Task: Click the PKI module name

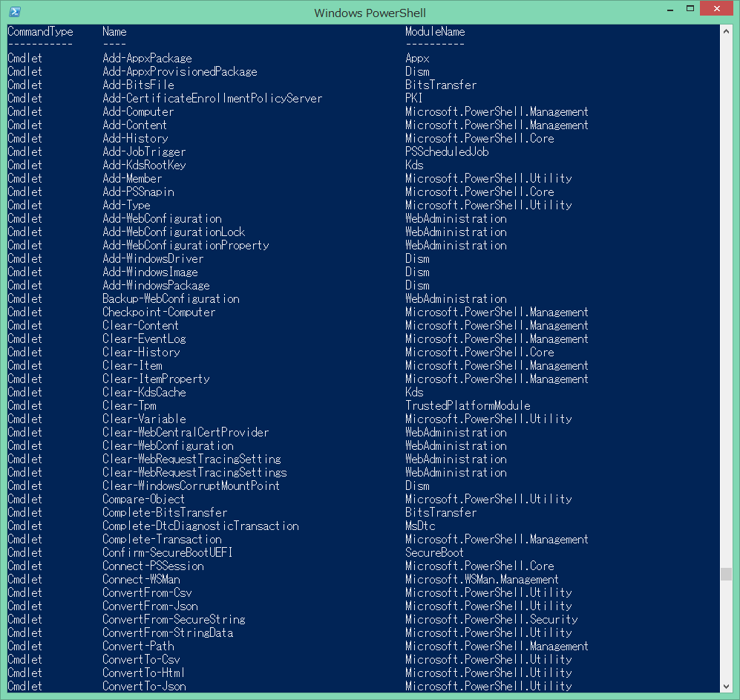Action: tap(414, 98)
